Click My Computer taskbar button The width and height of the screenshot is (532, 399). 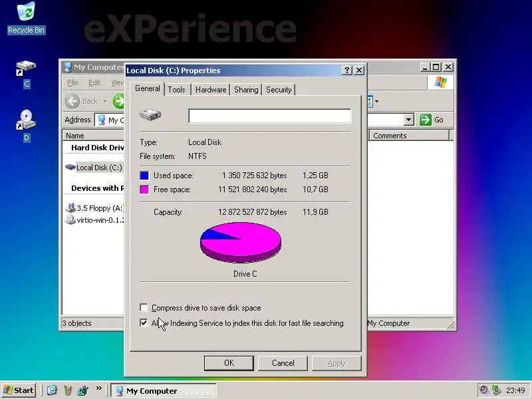164,391
